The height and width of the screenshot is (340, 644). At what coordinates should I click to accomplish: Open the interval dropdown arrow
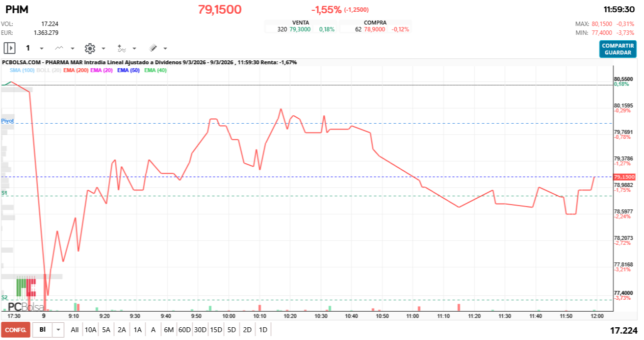(x=41, y=48)
